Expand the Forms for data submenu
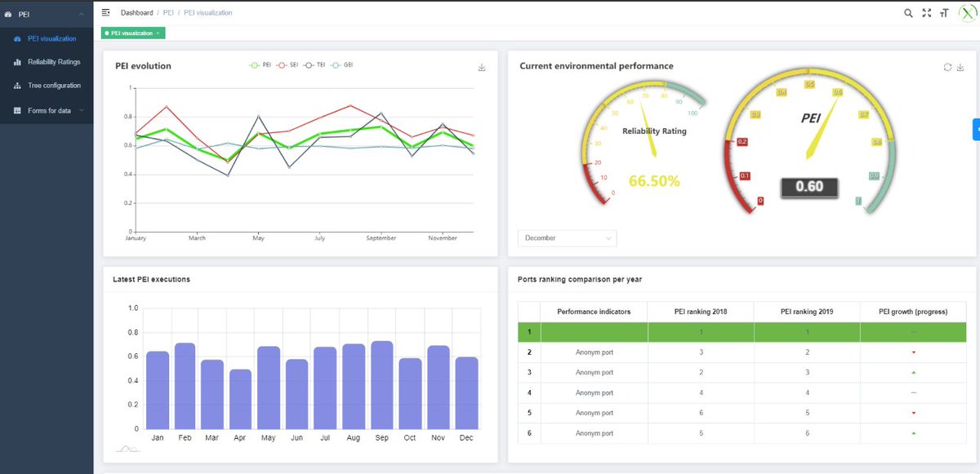The width and height of the screenshot is (980, 474). point(47,110)
